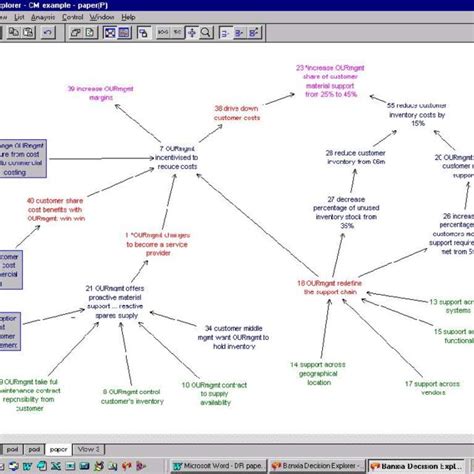Switch to map display view icon
This screenshot has width=474, height=474.
110,33
